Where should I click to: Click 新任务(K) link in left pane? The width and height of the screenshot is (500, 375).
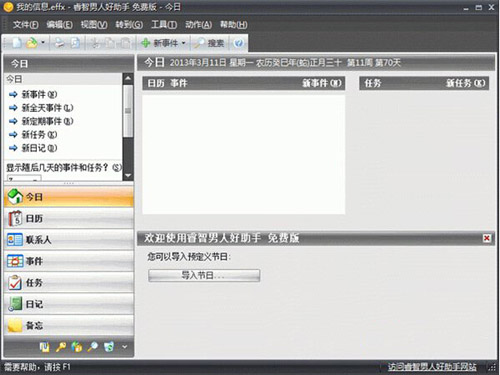39,134
